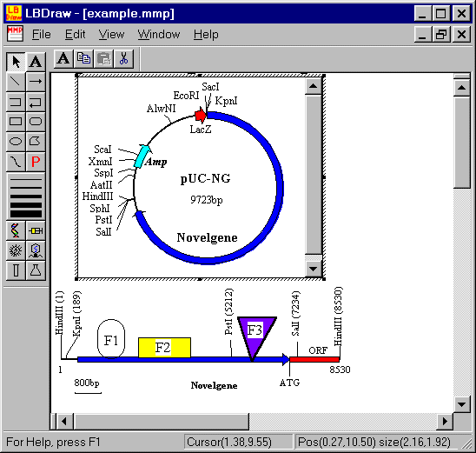Click the font A toolbar button
Image resolution: width=476 pixels, height=453 pixels.
(x=63, y=58)
